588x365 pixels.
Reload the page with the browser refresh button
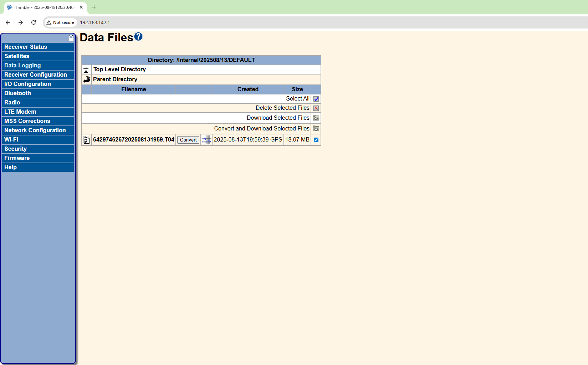(x=34, y=22)
